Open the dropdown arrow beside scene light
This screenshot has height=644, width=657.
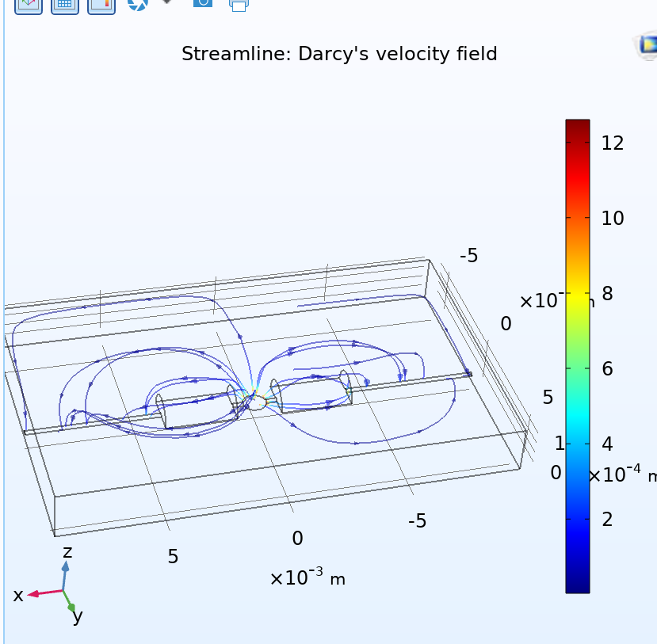(x=166, y=3)
